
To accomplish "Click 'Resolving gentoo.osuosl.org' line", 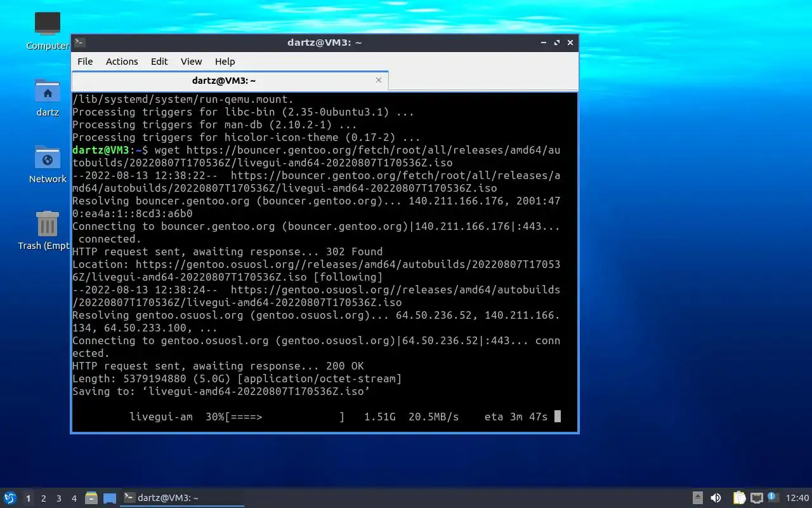I will point(317,322).
